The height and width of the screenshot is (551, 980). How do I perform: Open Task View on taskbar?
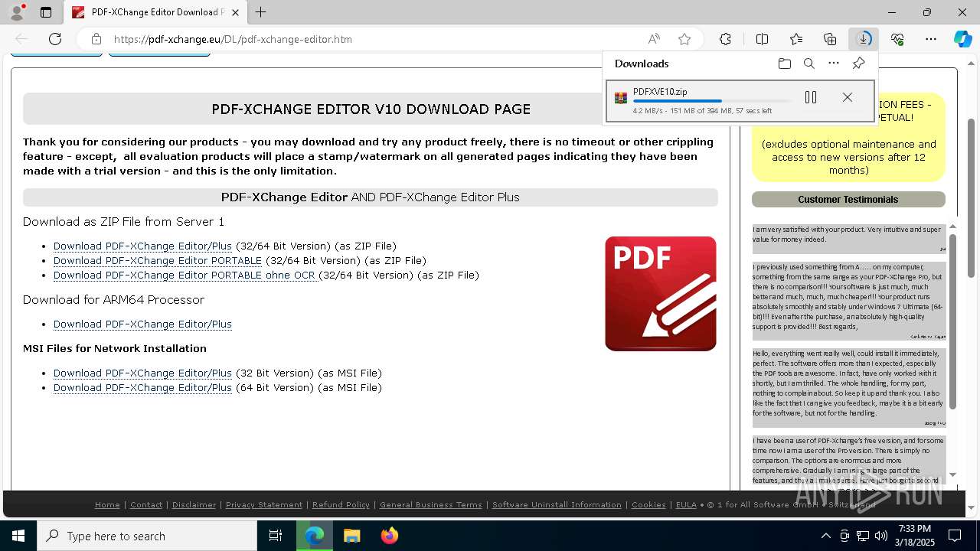(276, 536)
